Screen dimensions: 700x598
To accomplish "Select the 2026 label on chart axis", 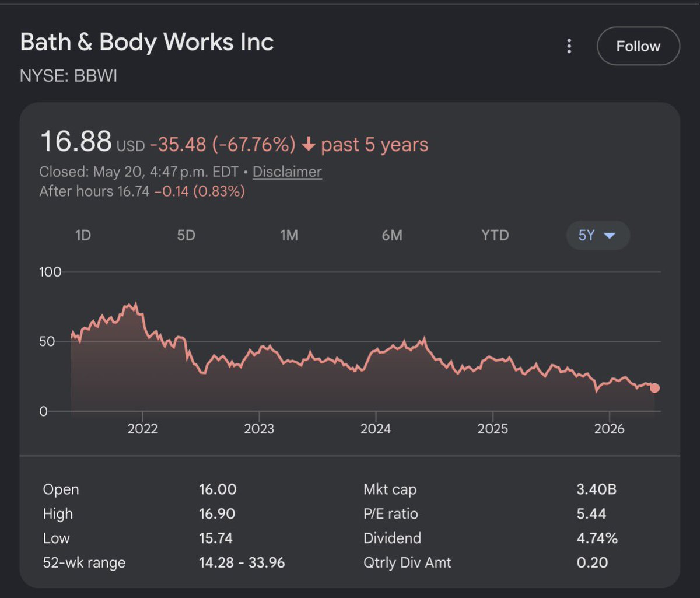I will pyautogui.click(x=609, y=429).
